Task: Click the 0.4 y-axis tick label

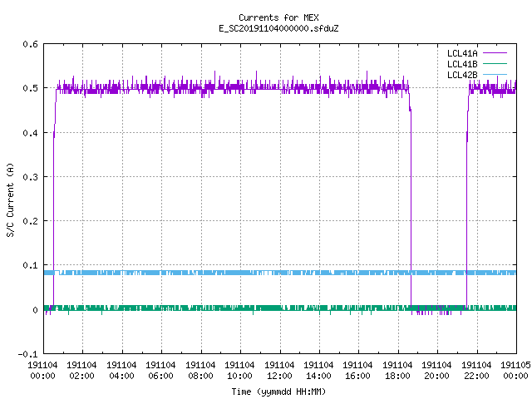Action: pyautogui.click(x=30, y=133)
